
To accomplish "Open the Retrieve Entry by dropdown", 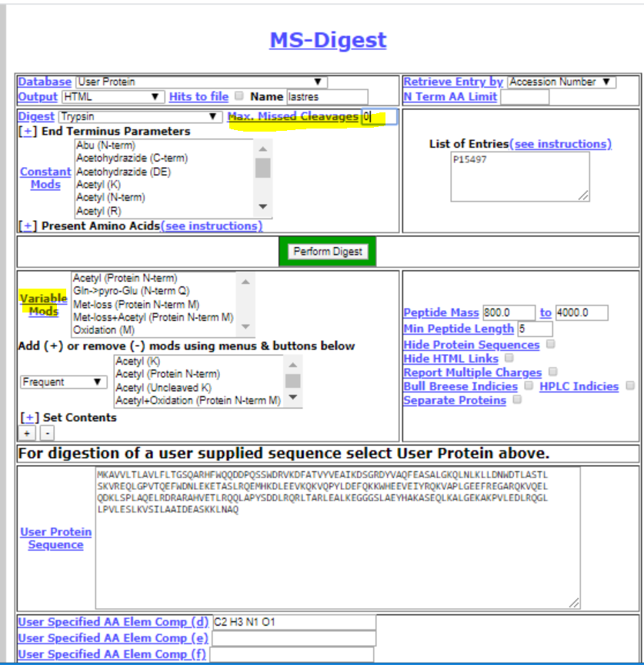I will tap(562, 82).
